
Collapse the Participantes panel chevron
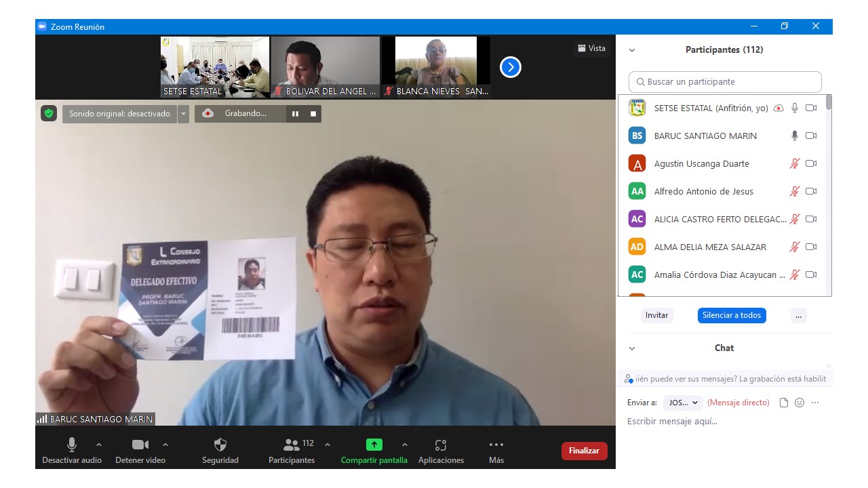632,50
